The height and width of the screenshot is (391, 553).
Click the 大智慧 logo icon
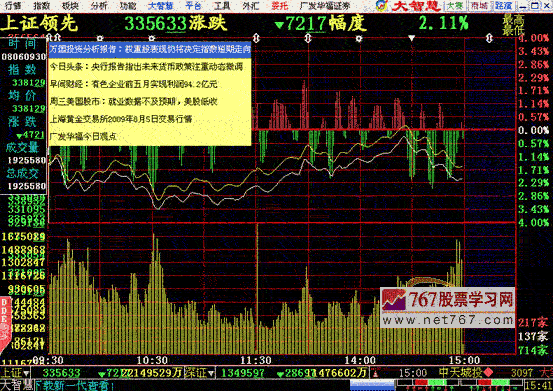pos(382,6)
